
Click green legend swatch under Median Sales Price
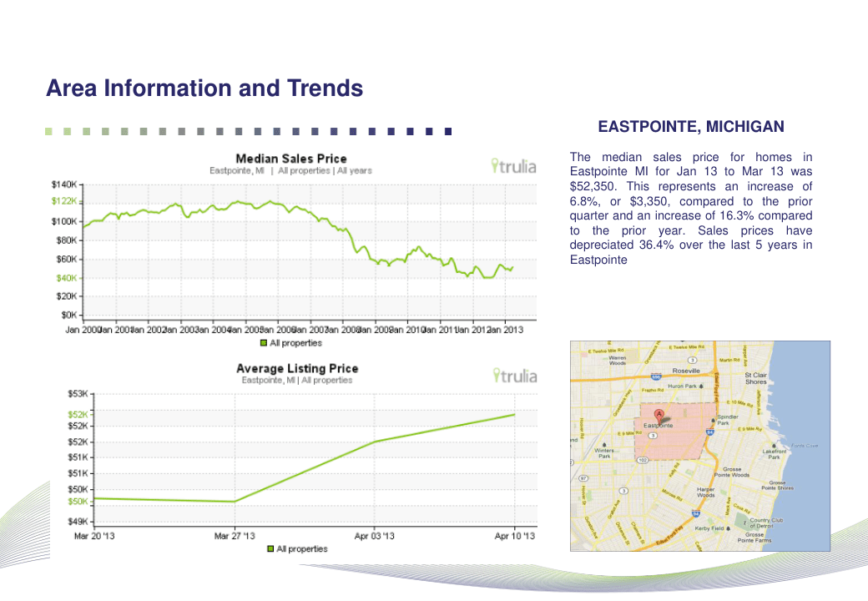[264, 343]
